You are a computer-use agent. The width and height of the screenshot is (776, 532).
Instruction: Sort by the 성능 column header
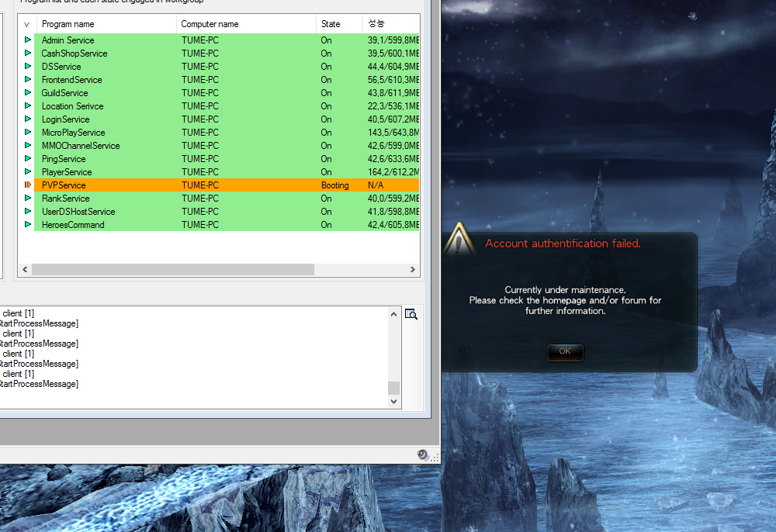(391, 24)
